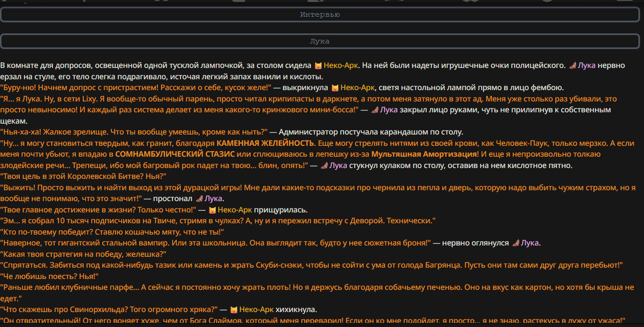
Task: Click the line 'Бур-ню! Начнем допрос с пристрастием!'
Action: 135,88
